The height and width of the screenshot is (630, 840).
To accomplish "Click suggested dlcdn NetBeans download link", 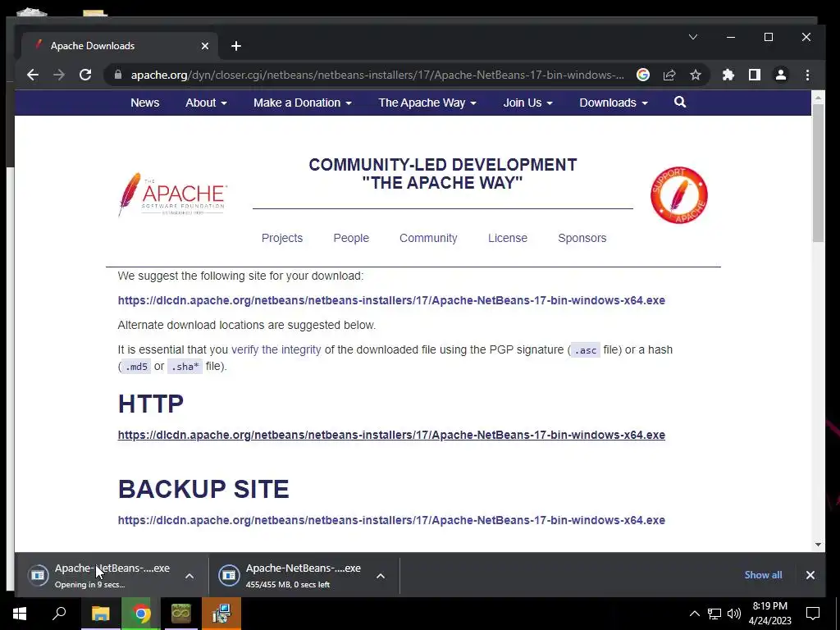I will (391, 300).
